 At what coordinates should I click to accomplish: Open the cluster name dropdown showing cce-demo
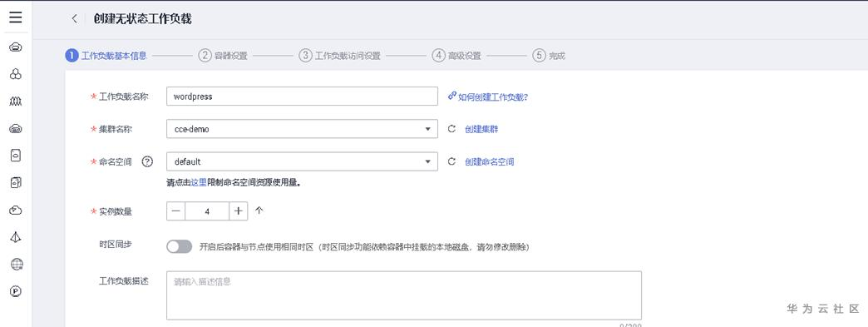[x=303, y=129]
